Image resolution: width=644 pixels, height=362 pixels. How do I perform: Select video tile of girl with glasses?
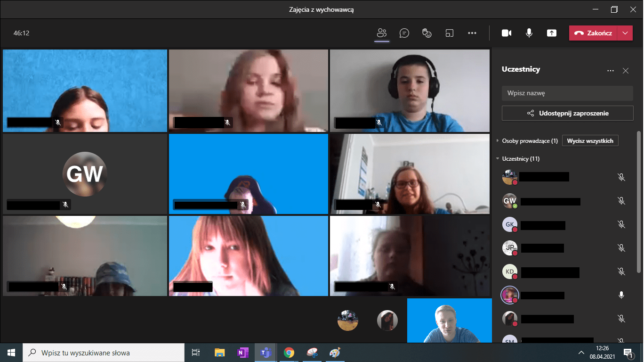click(410, 174)
